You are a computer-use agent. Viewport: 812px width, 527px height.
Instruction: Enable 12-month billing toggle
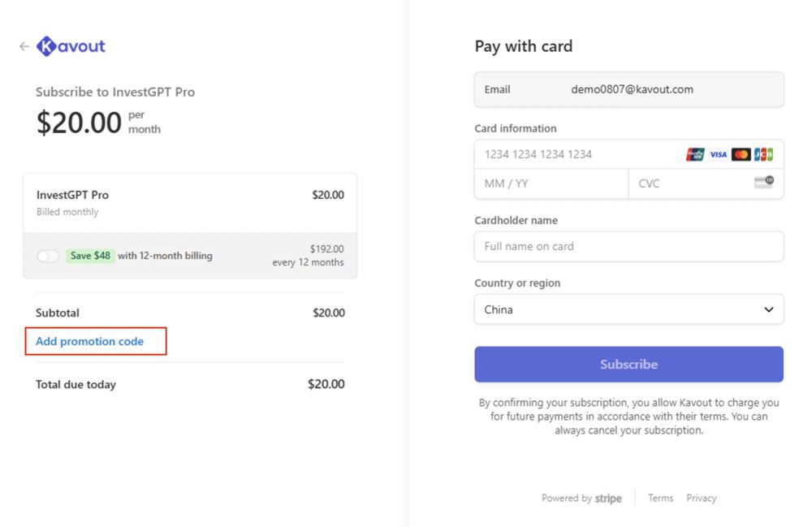pos(48,256)
